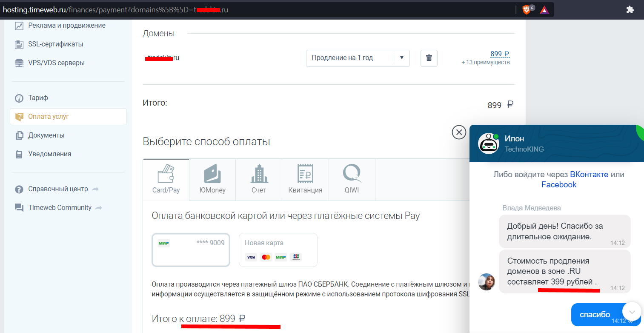The height and width of the screenshot is (333, 644).
Task: Click the Документы sidebar icon
Action: click(19, 135)
